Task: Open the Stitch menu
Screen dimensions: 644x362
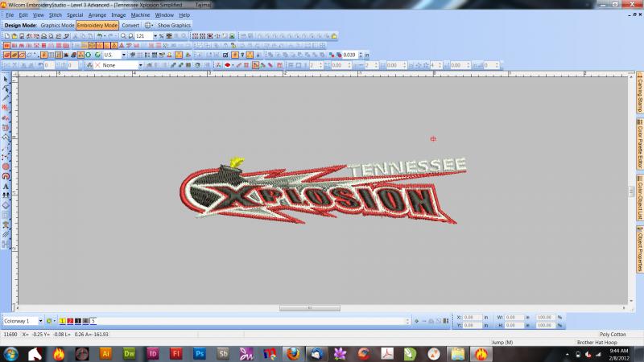Action: 55,15
